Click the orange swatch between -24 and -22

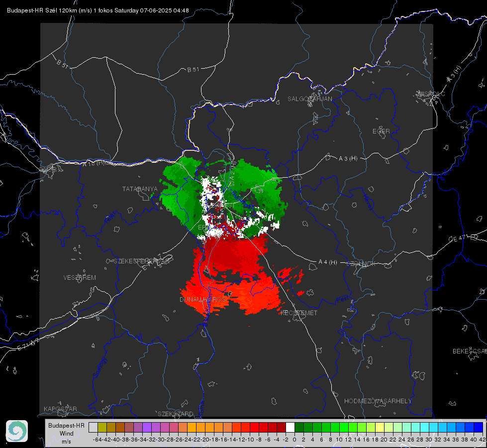pyautogui.click(x=192, y=427)
